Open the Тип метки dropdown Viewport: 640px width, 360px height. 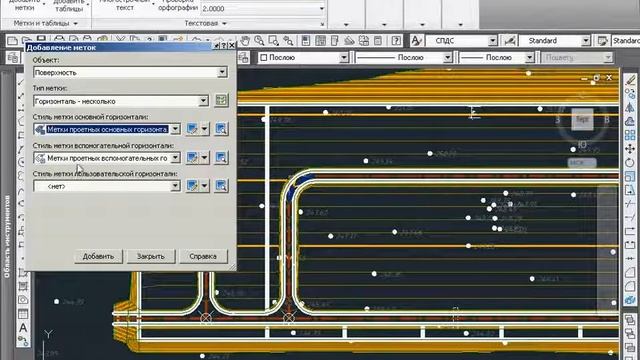click(203, 101)
